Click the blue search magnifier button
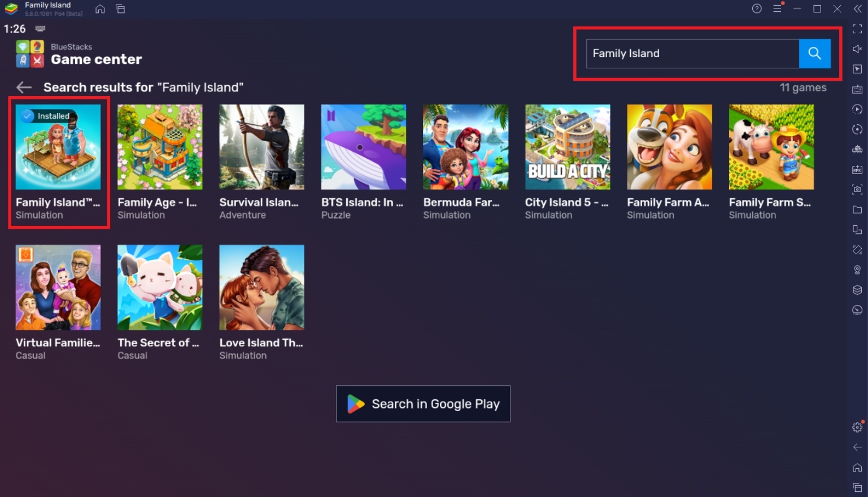 point(814,53)
